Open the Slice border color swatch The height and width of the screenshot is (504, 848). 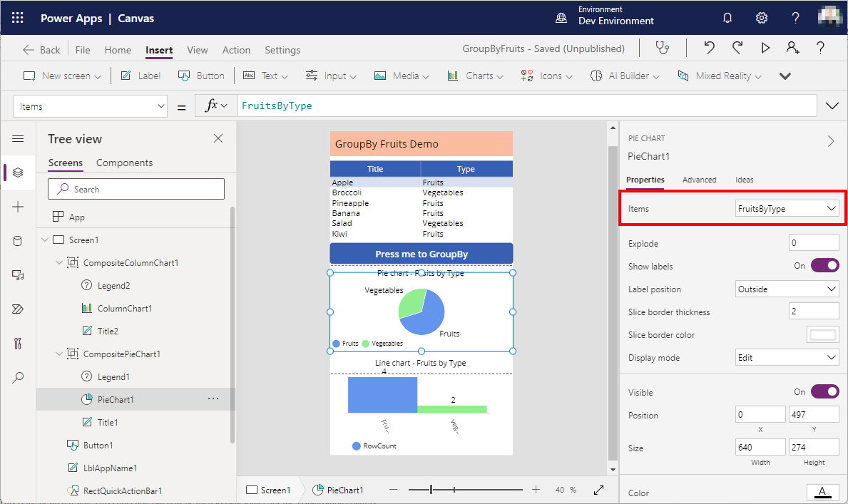tap(822, 335)
